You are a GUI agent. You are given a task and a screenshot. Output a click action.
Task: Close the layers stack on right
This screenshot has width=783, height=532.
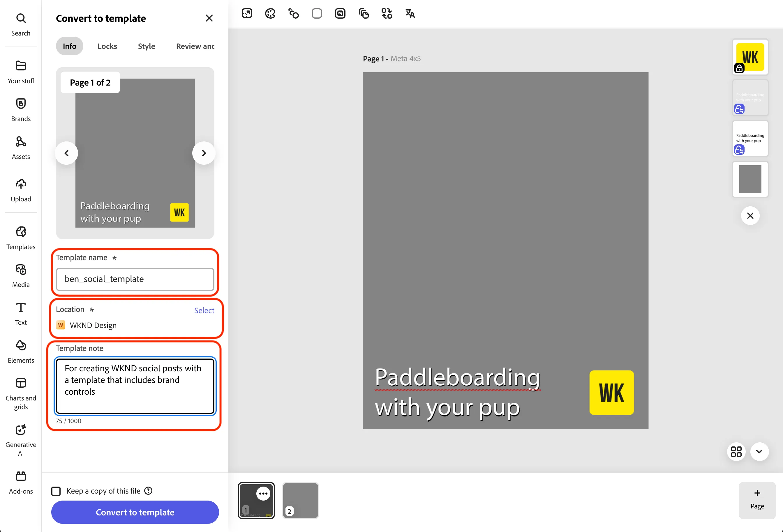[750, 215]
